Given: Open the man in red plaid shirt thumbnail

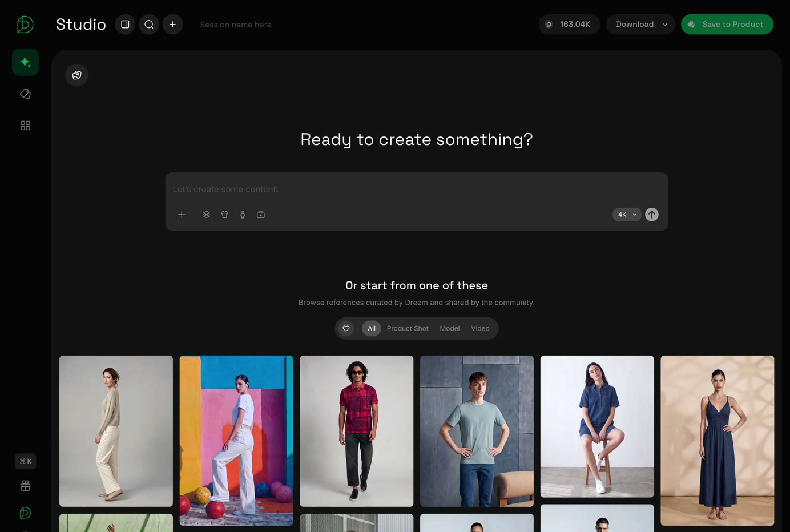Looking at the screenshot, I should point(357,431).
